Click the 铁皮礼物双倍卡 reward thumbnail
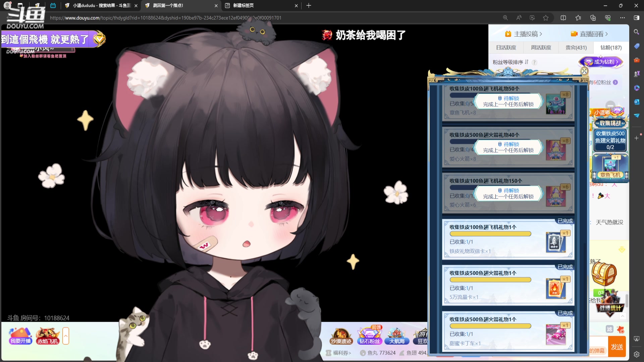Viewport: 644px width, 362px height. pos(556,242)
